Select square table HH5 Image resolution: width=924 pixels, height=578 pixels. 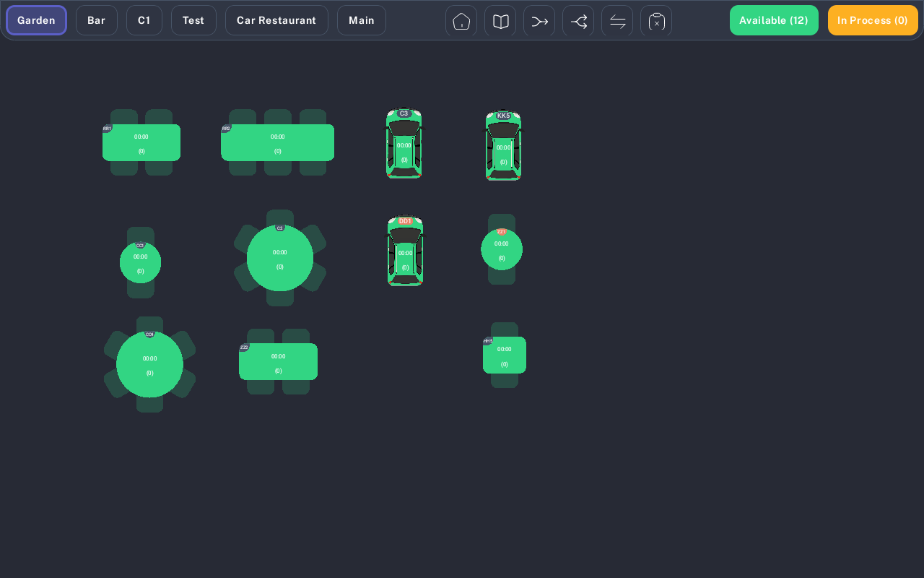[505, 355]
